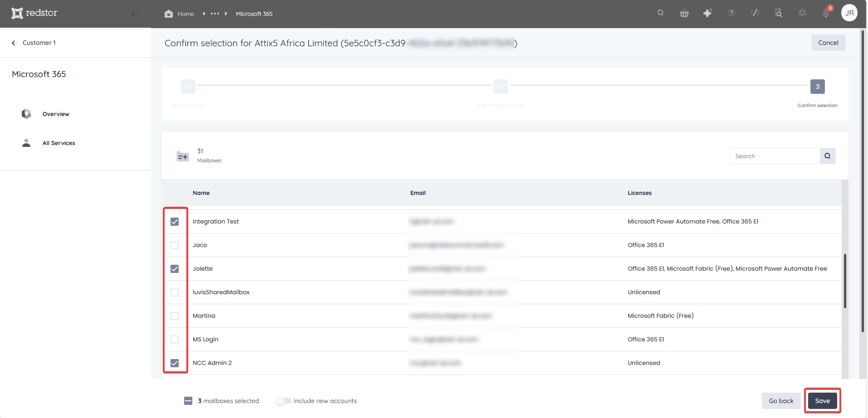Sort by the Licenses column header
This screenshot has width=868, height=418.
pyautogui.click(x=639, y=193)
